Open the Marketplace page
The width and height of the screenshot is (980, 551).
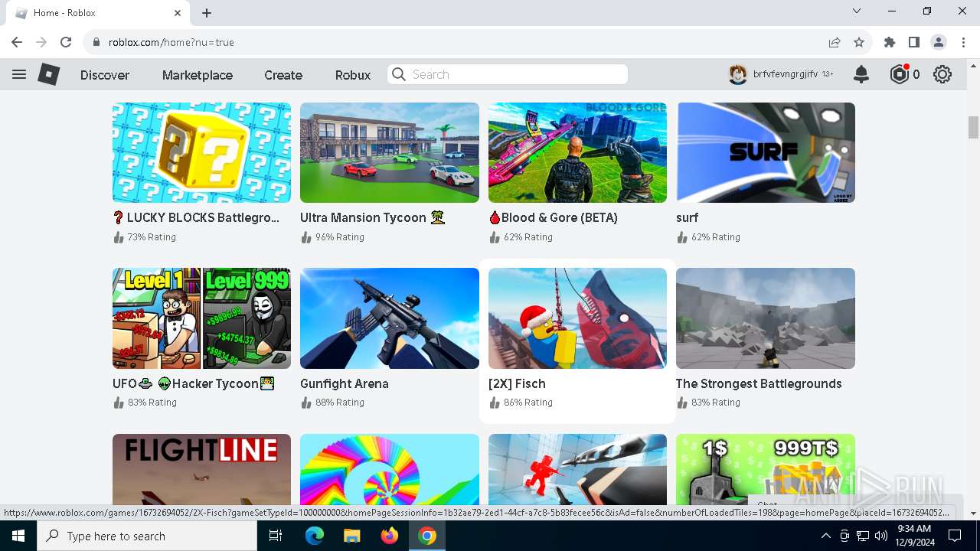pos(198,75)
